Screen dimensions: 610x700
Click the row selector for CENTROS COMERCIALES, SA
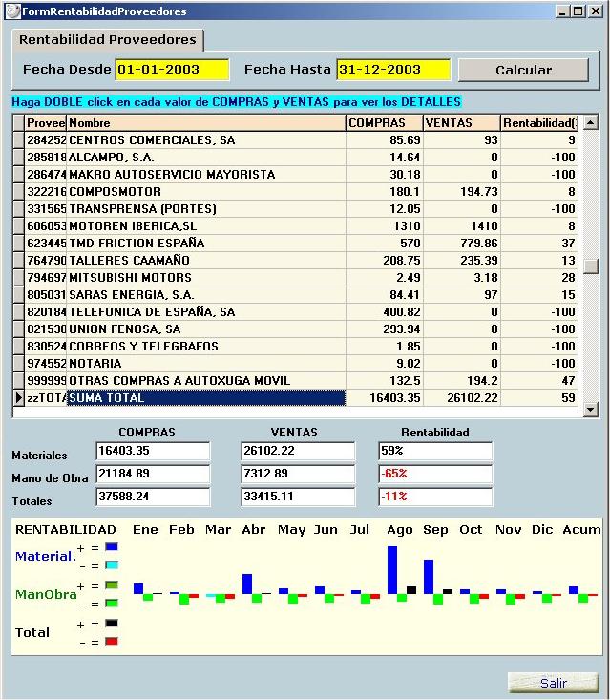pos(18,140)
